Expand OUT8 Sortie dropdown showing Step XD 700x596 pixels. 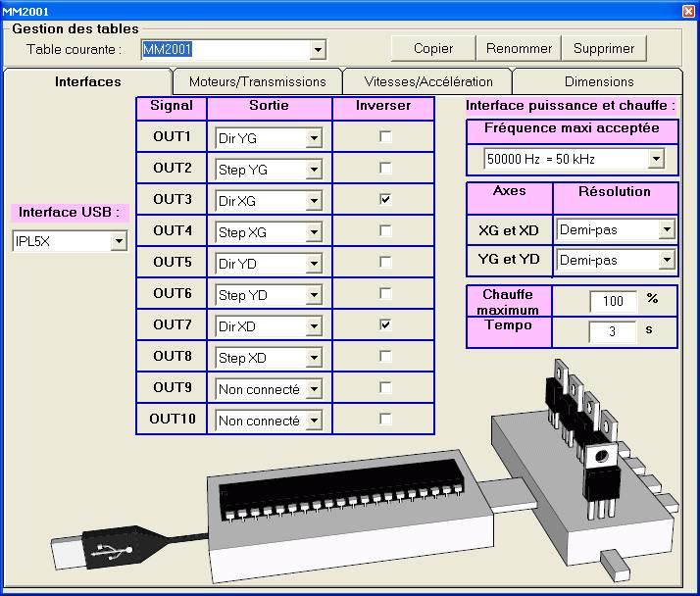[314, 358]
